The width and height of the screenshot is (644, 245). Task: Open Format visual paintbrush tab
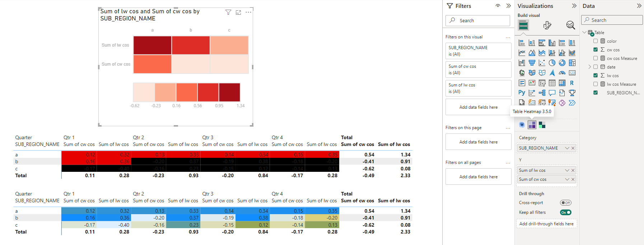click(547, 25)
